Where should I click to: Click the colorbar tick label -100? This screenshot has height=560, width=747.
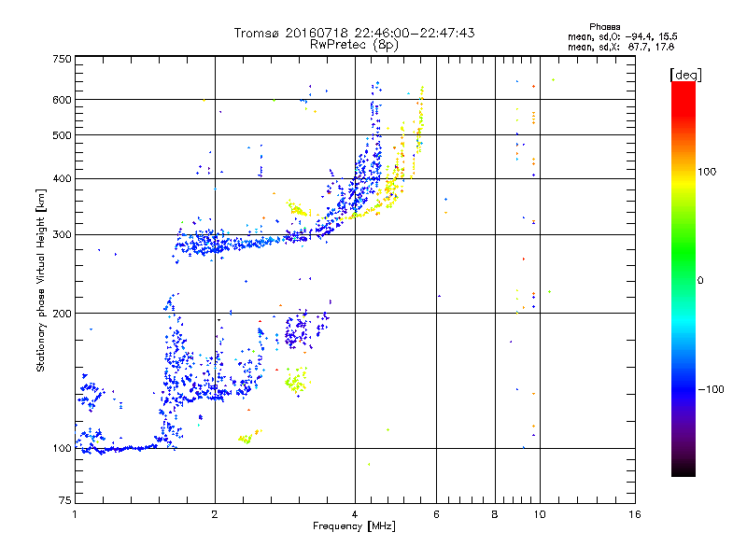(x=711, y=389)
